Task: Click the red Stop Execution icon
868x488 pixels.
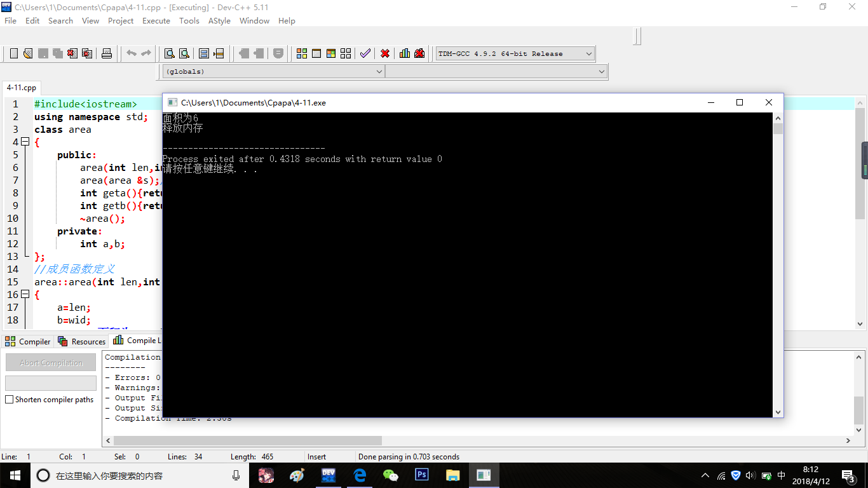Action: click(385, 53)
